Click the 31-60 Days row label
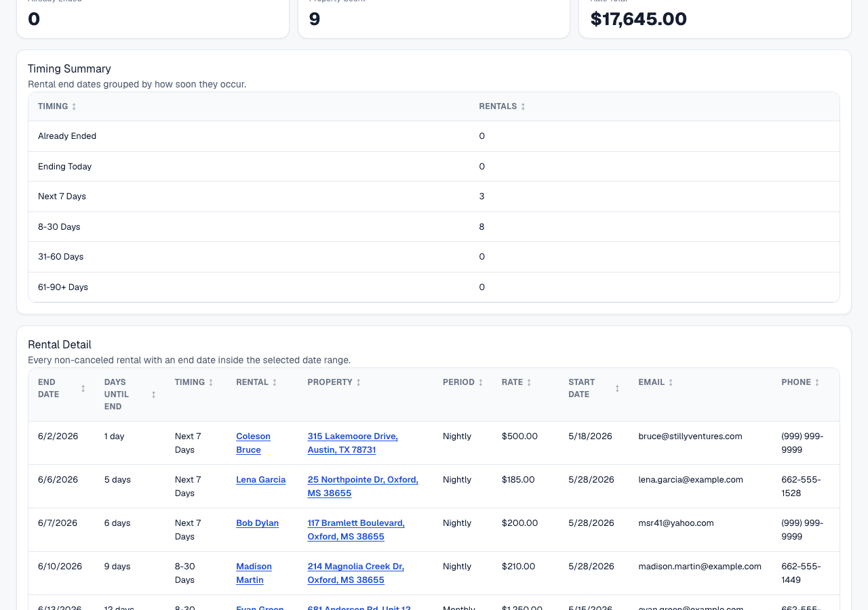This screenshot has height=610, width=868. click(60, 257)
